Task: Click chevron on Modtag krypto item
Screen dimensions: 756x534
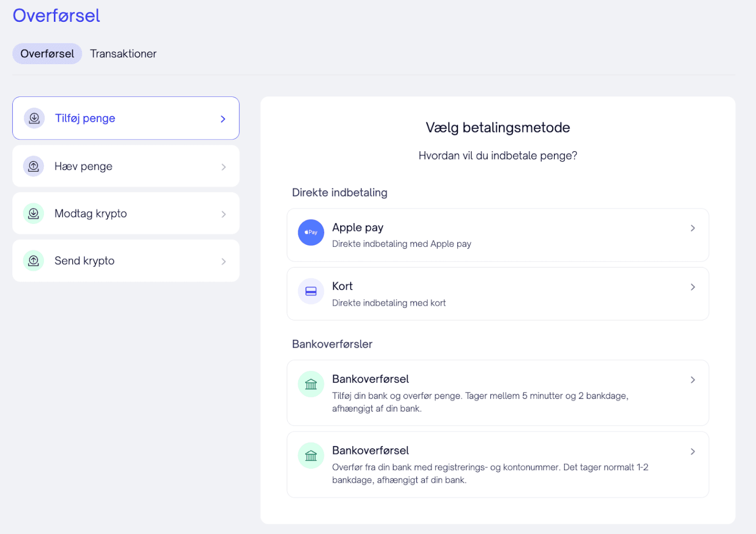Action: tap(223, 214)
